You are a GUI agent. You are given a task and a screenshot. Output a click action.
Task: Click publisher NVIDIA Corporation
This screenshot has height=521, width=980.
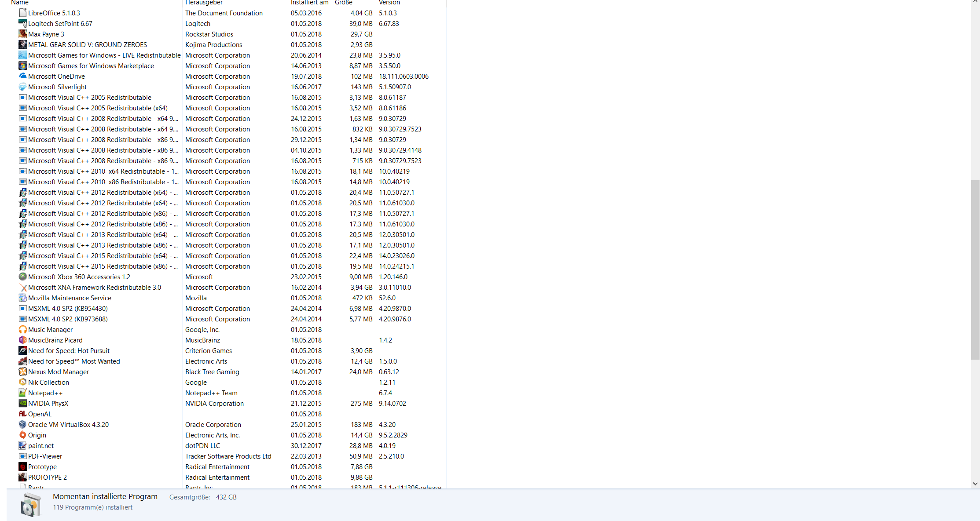click(214, 403)
